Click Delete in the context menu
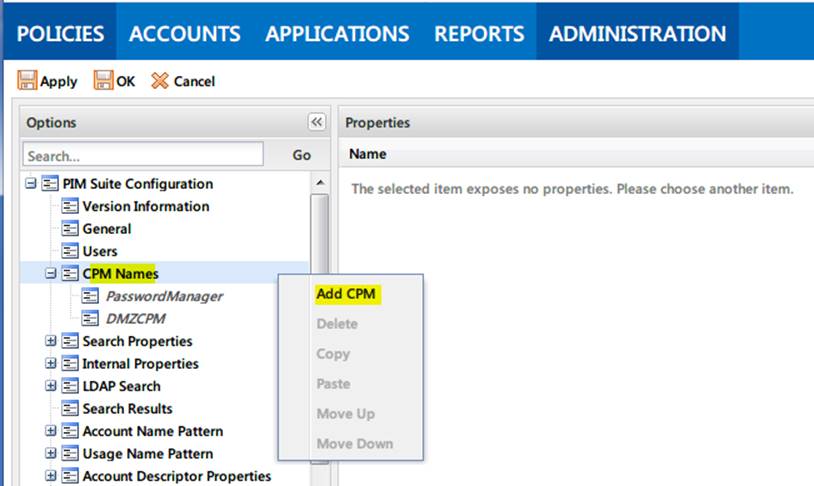The height and width of the screenshot is (486, 814). click(x=337, y=324)
